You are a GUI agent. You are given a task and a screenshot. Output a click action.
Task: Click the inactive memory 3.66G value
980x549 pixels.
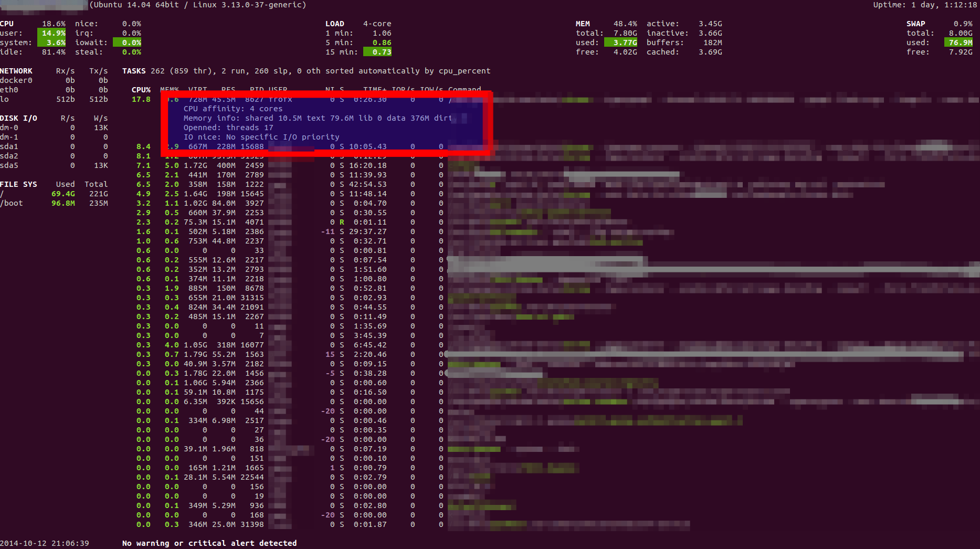(710, 33)
